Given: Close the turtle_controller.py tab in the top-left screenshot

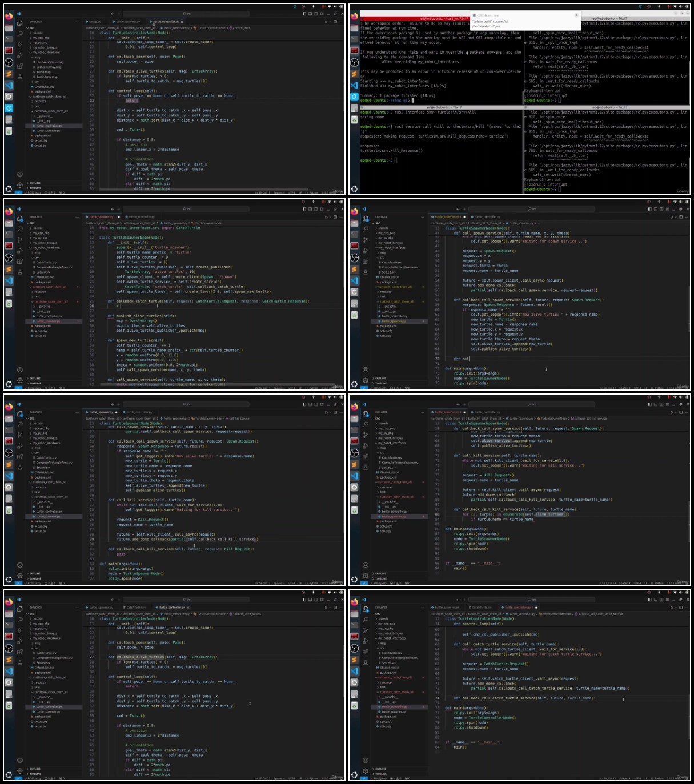Looking at the screenshot, I should tap(182, 22).
